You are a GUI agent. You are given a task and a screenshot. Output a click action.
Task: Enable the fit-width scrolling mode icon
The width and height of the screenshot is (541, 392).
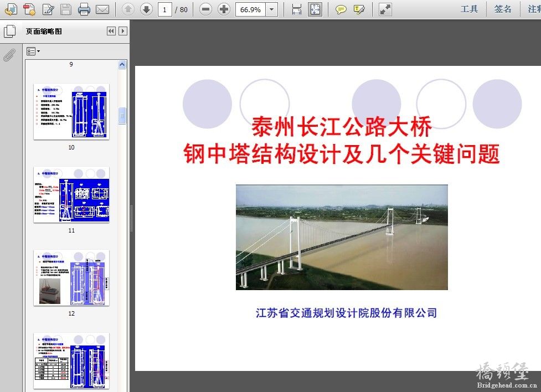point(297,9)
